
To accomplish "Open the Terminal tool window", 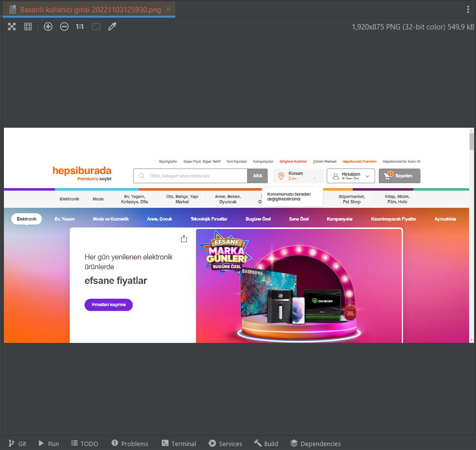I will click(x=179, y=443).
